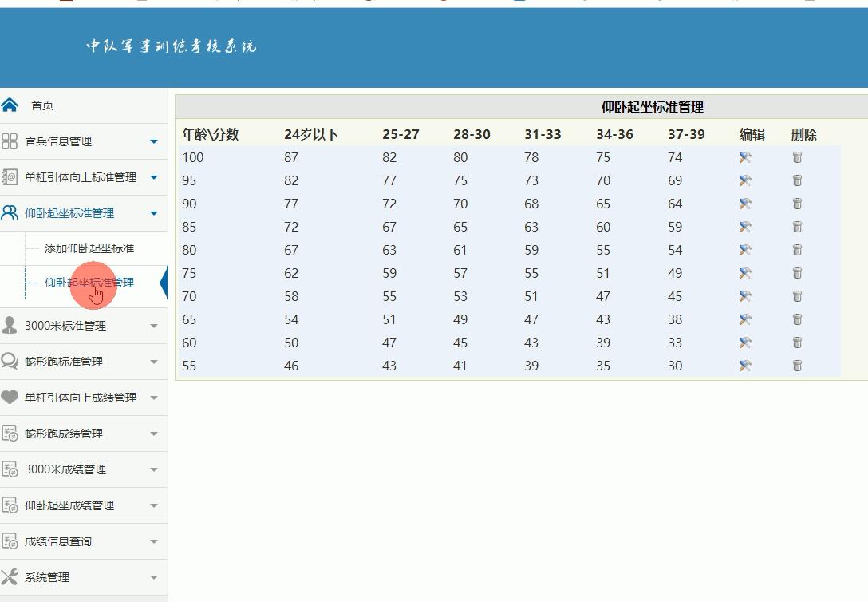Edit the score 90 standard row
The width and height of the screenshot is (868, 602).
click(745, 204)
